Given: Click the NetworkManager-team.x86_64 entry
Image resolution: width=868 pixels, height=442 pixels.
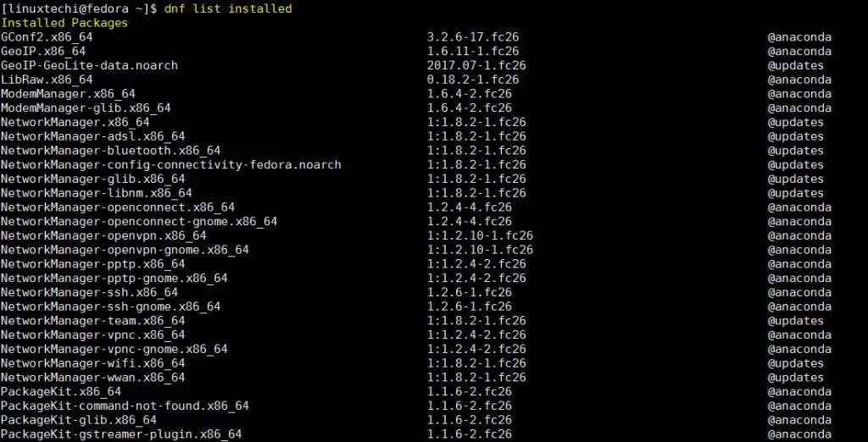Looking at the screenshot, I should 93,321.
